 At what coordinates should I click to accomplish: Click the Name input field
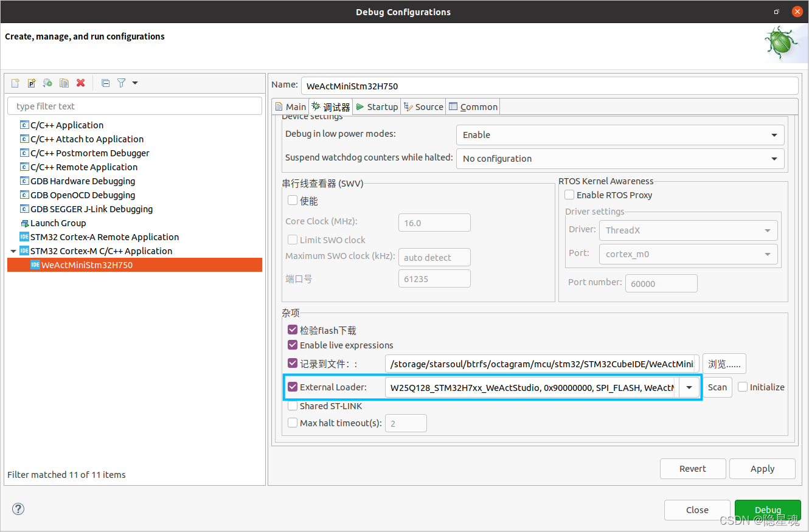pos(549,86)
